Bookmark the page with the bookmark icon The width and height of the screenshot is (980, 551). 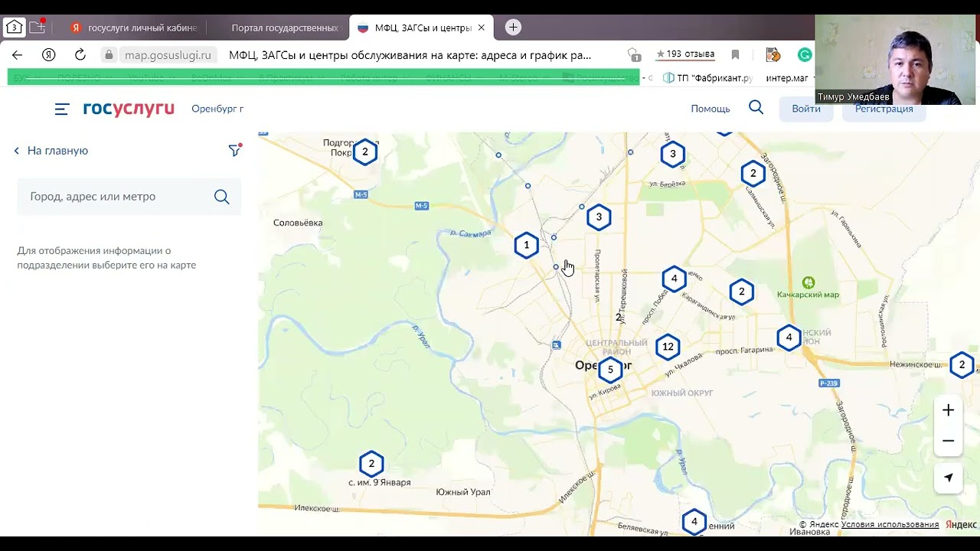(735, 55)
